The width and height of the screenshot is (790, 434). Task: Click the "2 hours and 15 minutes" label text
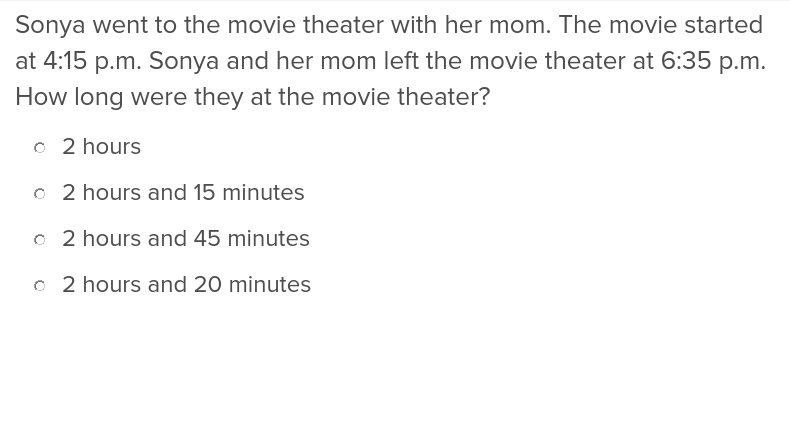[183, 193]
